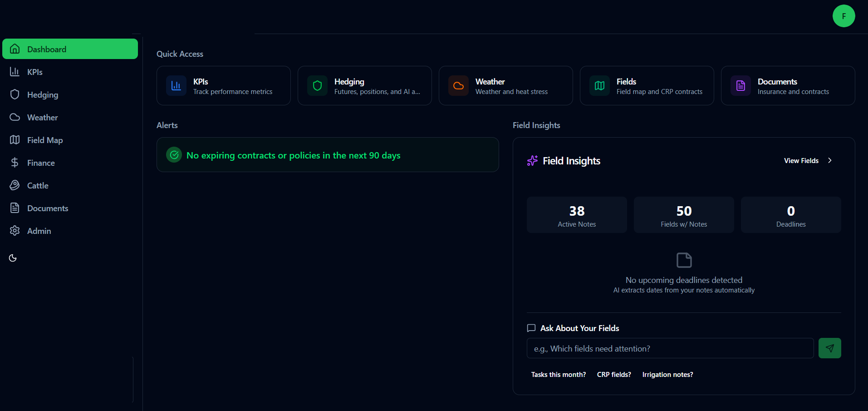
Task: Click the purple Documents icon in Quick Access
Action: coord(740,85)
